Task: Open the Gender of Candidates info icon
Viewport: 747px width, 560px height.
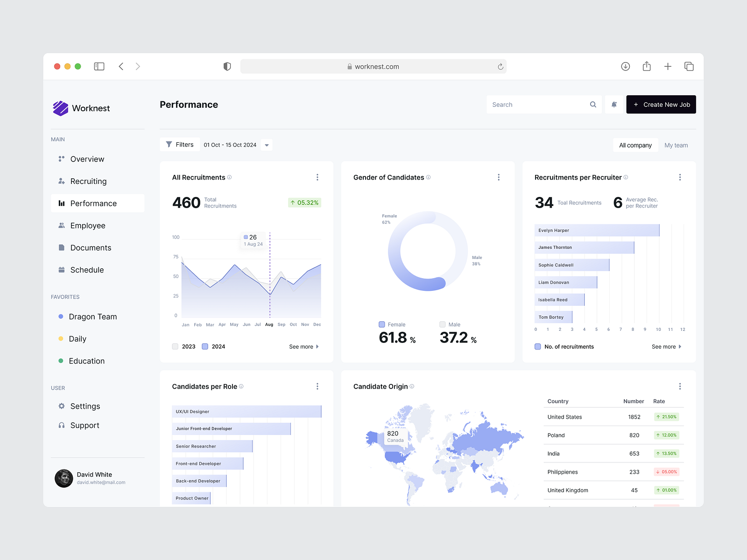Action: click(x=428, y=177)
